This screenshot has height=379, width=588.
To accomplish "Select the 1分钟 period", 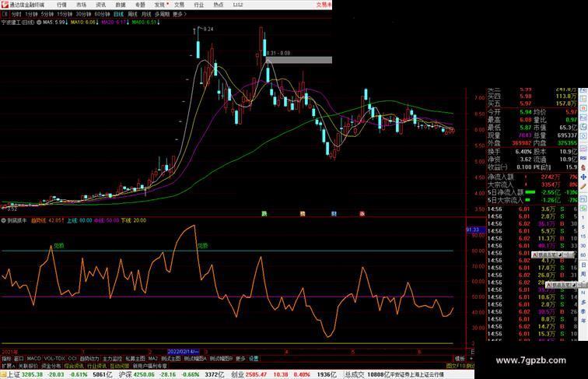I will pyautogui.click(x=31, y=14).
